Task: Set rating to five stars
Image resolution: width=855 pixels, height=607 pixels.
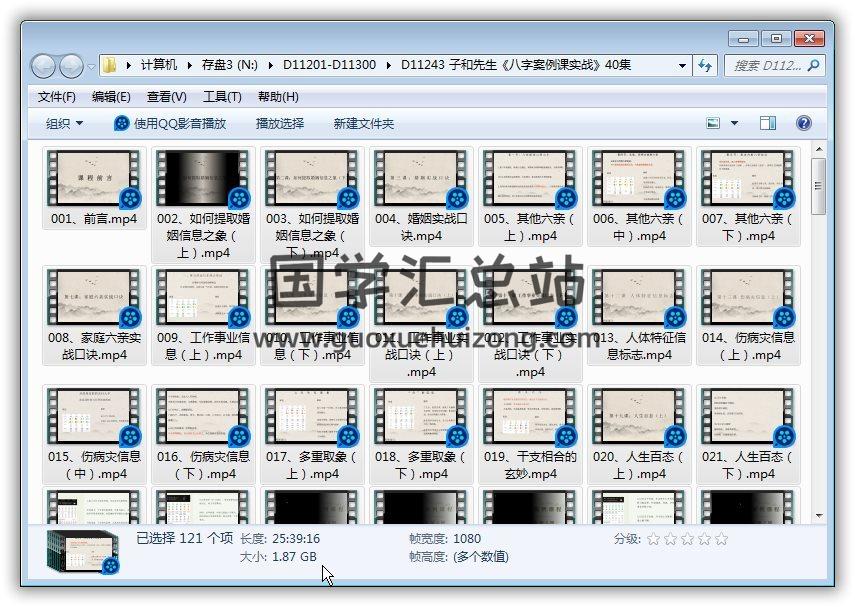Action: [x=721, y=539]
